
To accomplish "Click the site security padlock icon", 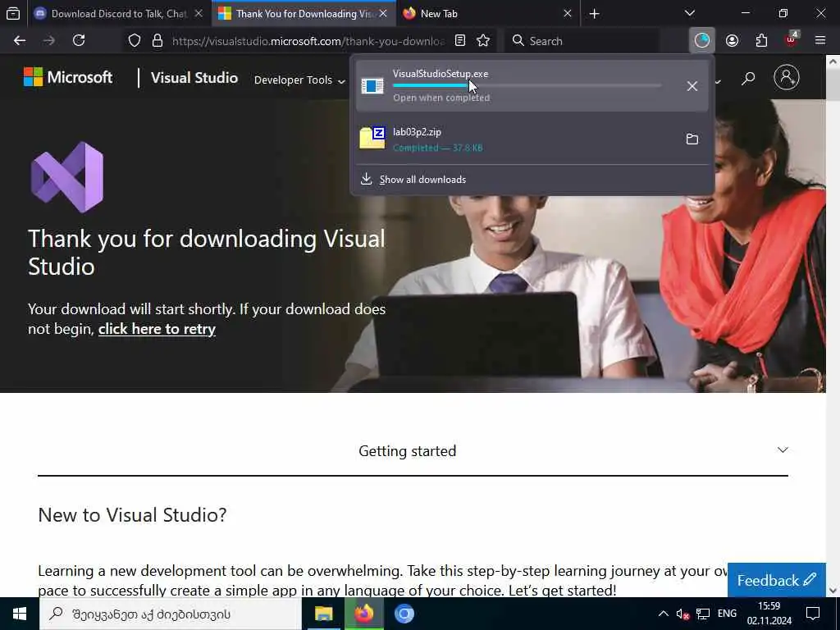I will 157,41.
